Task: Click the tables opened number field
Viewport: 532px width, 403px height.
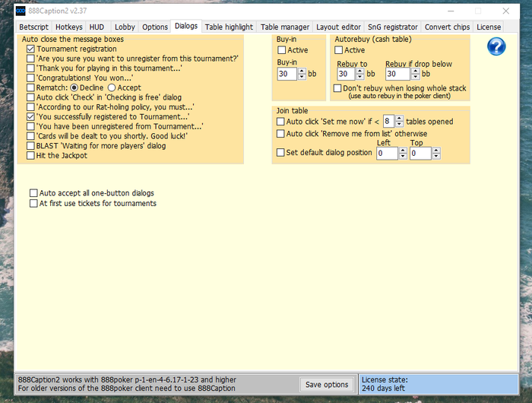Action: coord(388,121)
